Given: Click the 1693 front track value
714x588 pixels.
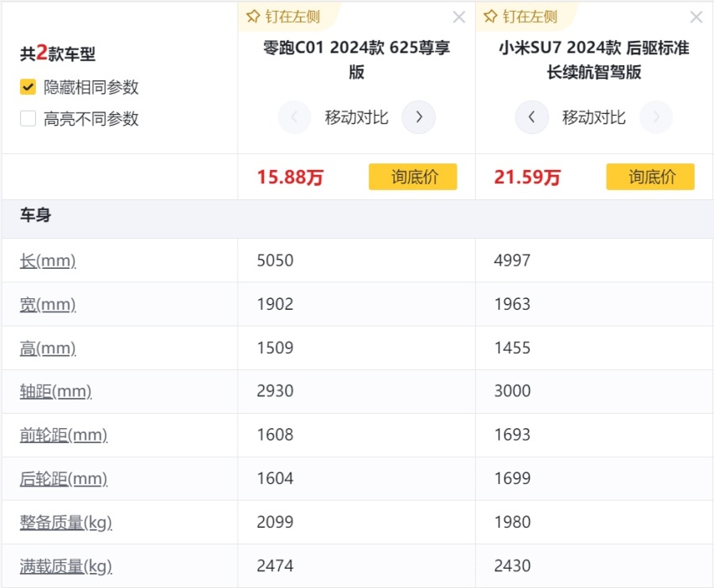Looking at the screenshot, I should pyautogui.click(x=512, y=435).
